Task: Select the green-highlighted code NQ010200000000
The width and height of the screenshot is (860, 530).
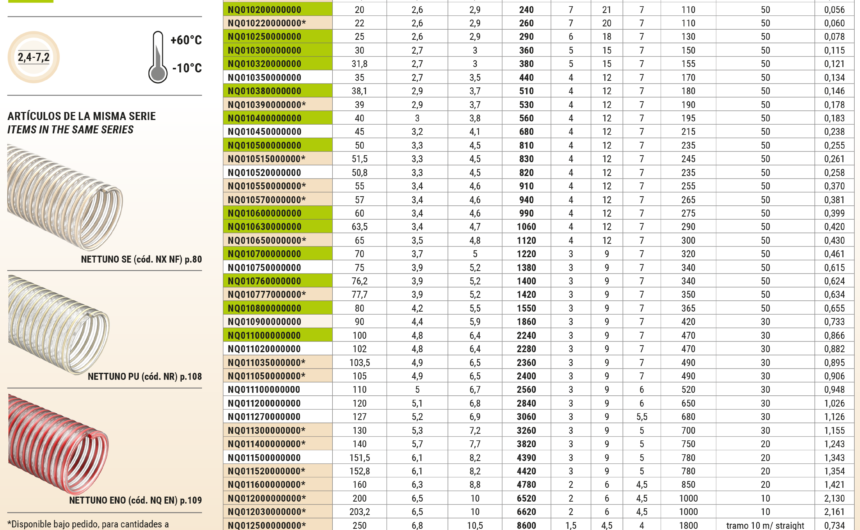Action: click(x=264, y=8)
